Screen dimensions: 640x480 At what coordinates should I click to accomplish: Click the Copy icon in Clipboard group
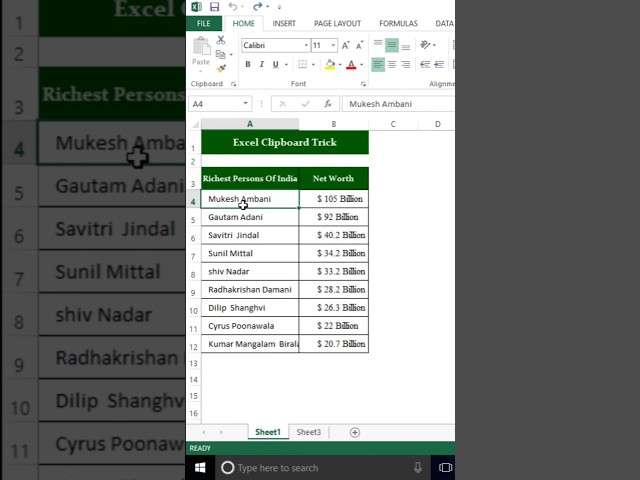[x=220, y=54]
